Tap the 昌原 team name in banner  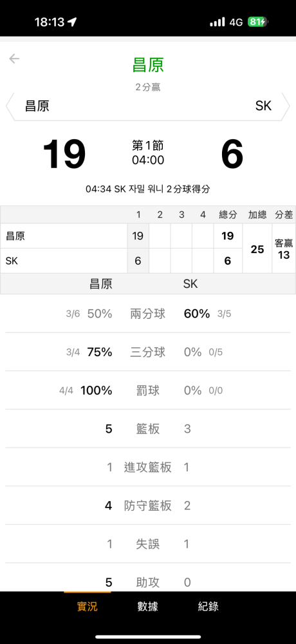coord(37,106)
